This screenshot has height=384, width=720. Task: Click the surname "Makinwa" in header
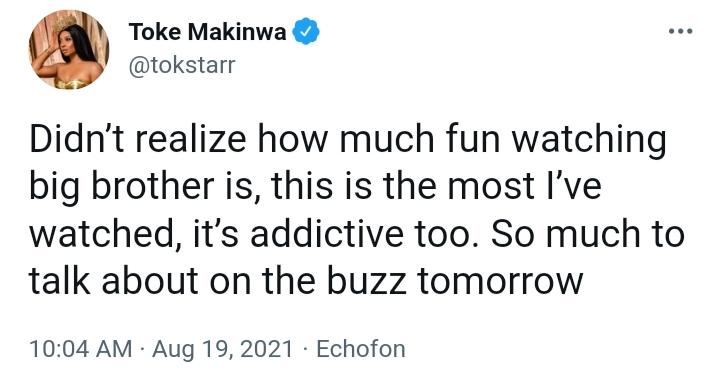(x=237, y=32)
